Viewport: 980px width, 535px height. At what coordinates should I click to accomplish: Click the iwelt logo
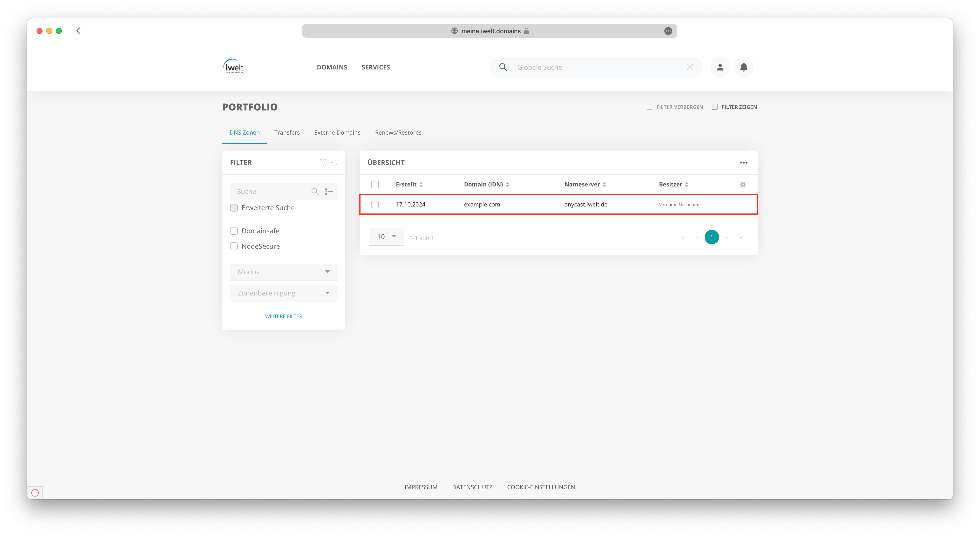coord(233,66)
